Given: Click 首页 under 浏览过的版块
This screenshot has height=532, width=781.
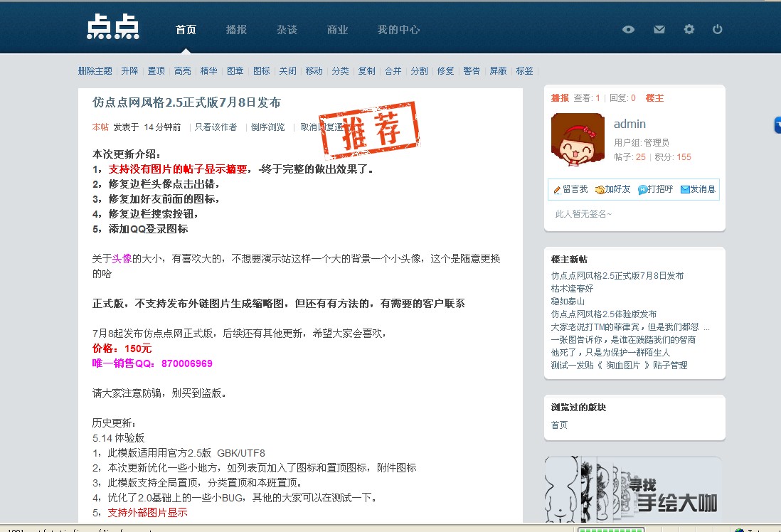Looking at the screenshot, I should (559, 425).
